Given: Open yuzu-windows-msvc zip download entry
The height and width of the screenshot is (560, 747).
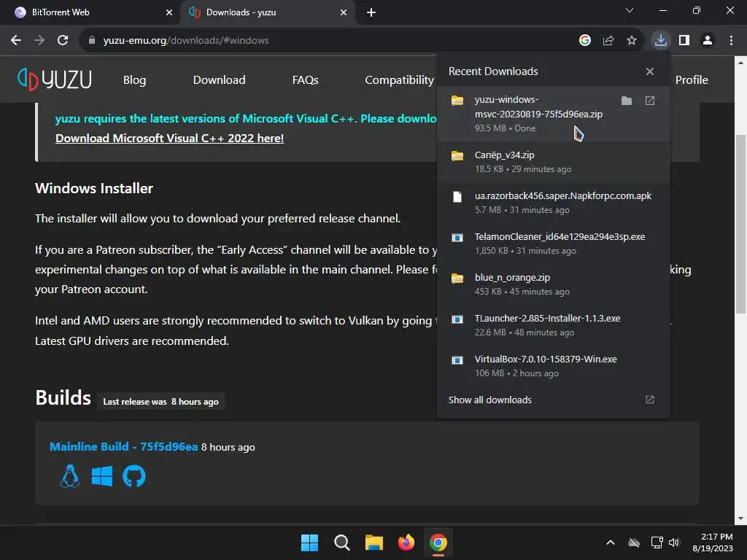Looking at the screenshot, I should tap(554, 113).
